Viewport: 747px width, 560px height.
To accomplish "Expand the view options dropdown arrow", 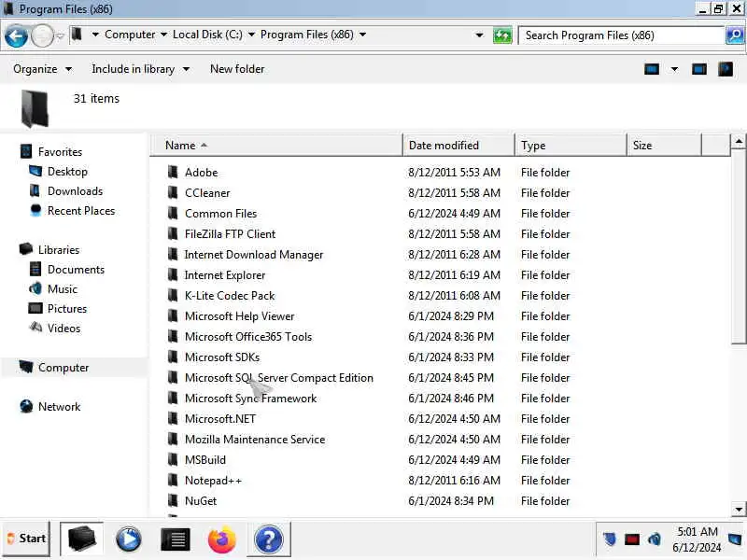I will (674, 69).
